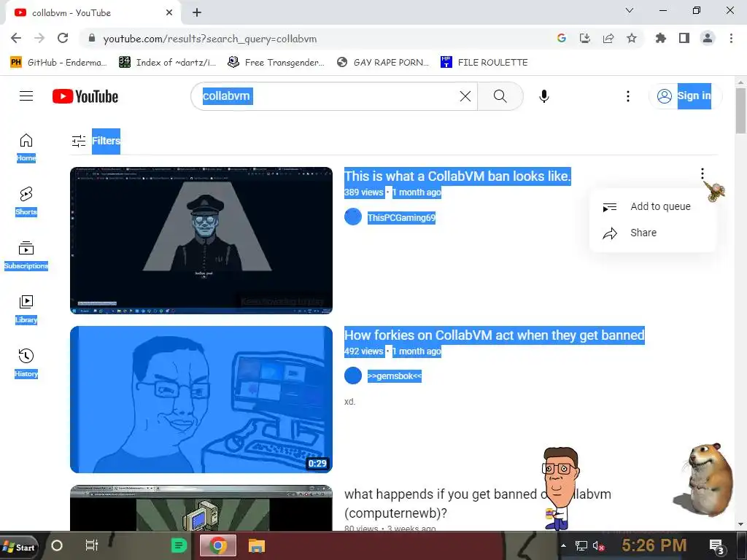Open 'what happends if you get banned' video title
Viewport: 747px width, 560px height.
[478, 504]
